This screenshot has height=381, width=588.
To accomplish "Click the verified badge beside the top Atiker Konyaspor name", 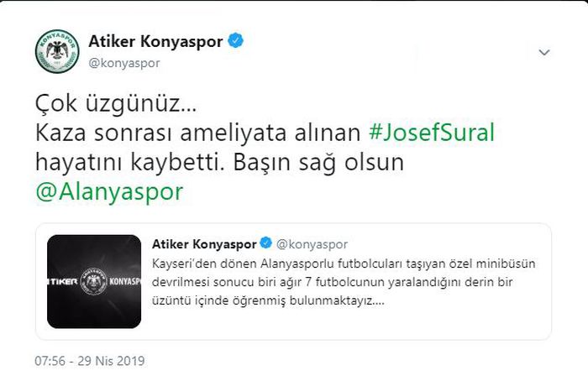I will (x=236, y=41).
